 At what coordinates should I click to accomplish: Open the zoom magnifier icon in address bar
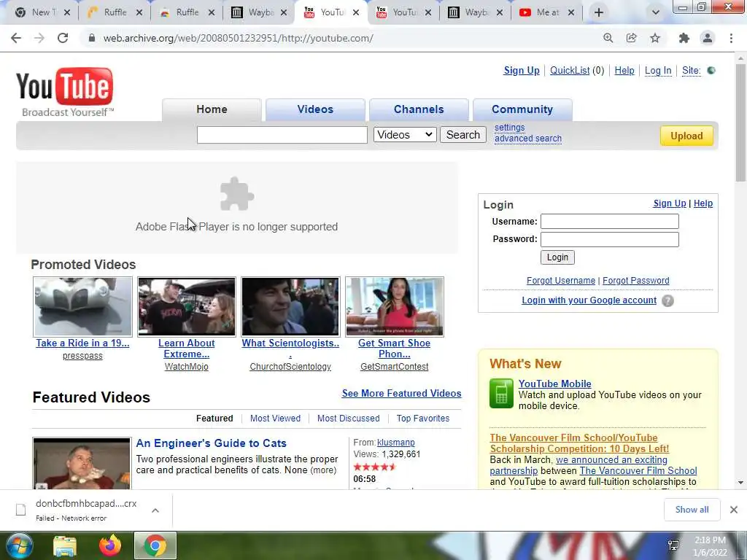click(x=608, y=38)
